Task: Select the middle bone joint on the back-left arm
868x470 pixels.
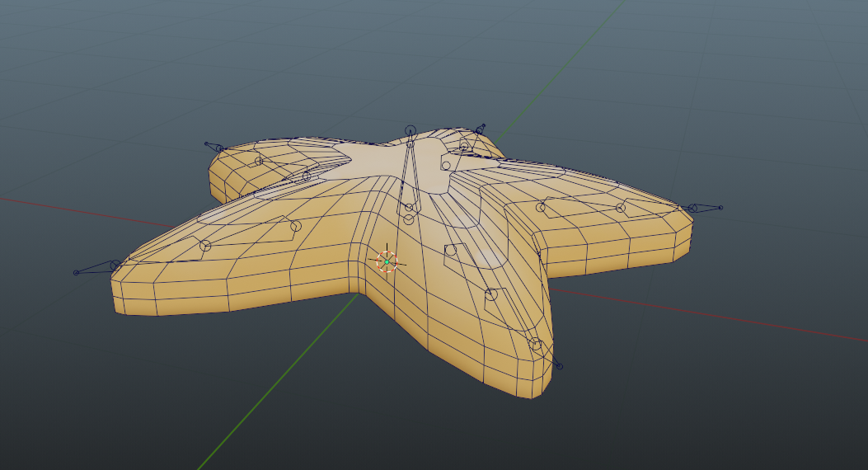Action: tap(259, 162)
